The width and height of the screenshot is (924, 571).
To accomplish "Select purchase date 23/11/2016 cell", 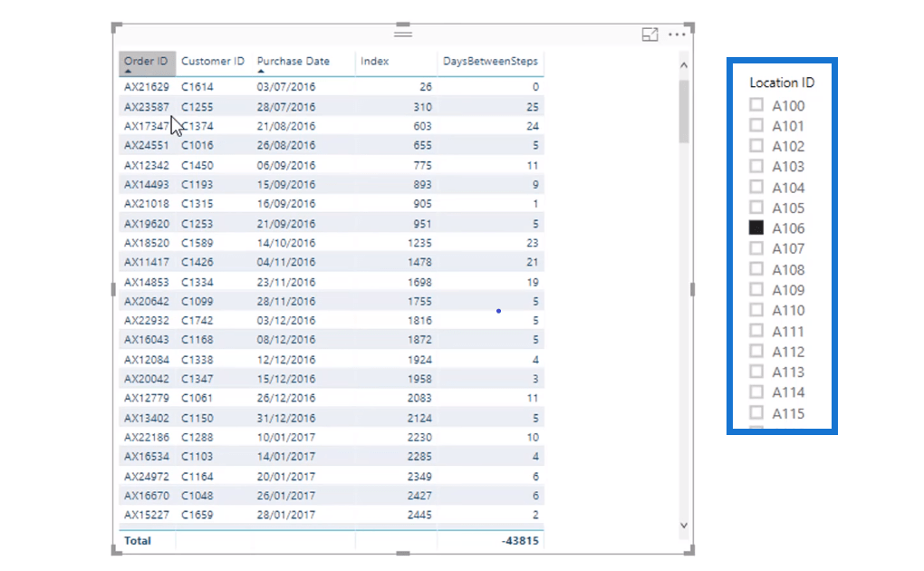I will pyautogui.click(x=286, y=282).
